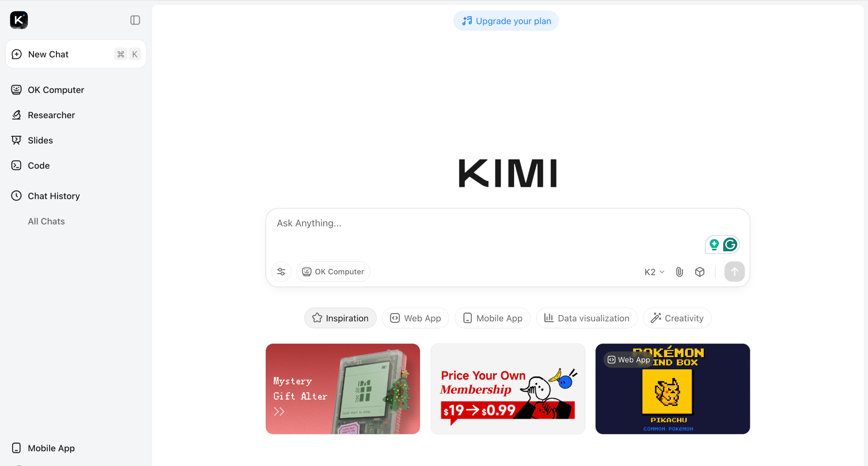Attach a file with the paperclip icon
Viewport: 868px width, 466px height.
(679, 272)
